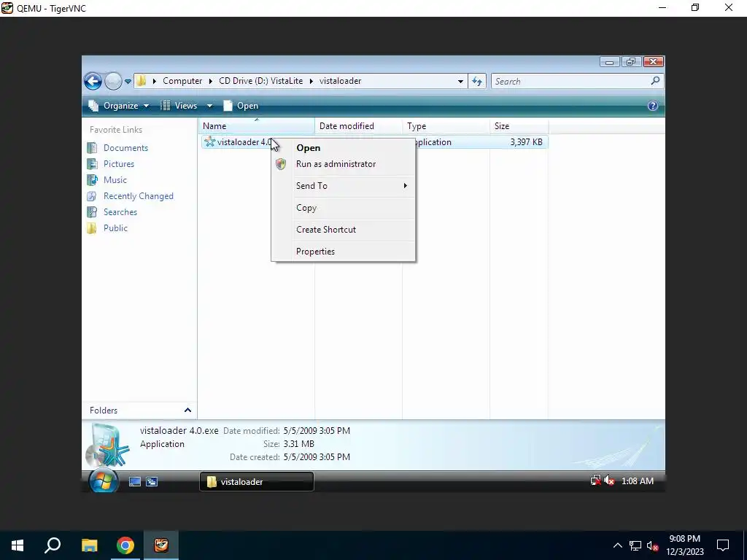
Task: Sort by the Name column header
Action: pyautogui.click(x=256, y=126)
